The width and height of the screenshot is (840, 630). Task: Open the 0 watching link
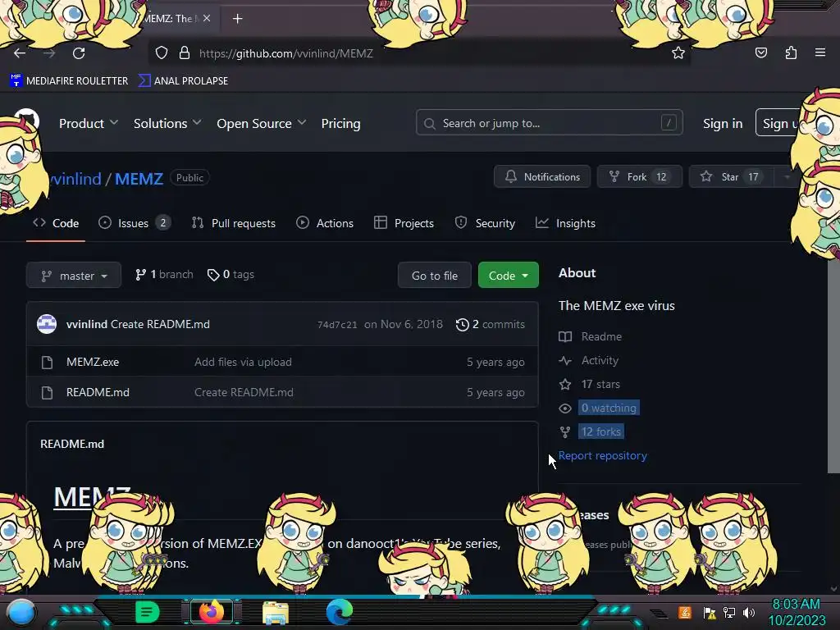pyautogui.click(x=609, y=409)
